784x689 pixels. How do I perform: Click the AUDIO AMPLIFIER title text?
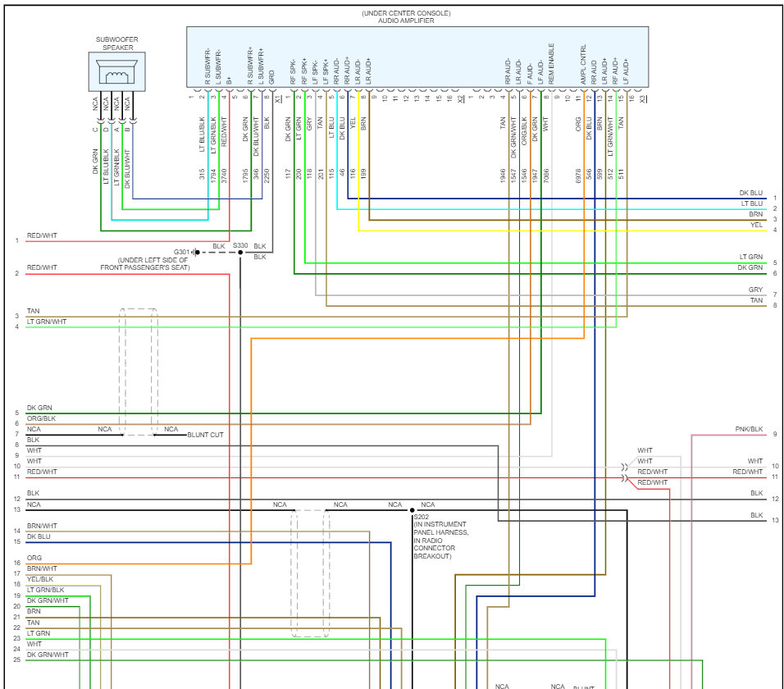point(406,21)
